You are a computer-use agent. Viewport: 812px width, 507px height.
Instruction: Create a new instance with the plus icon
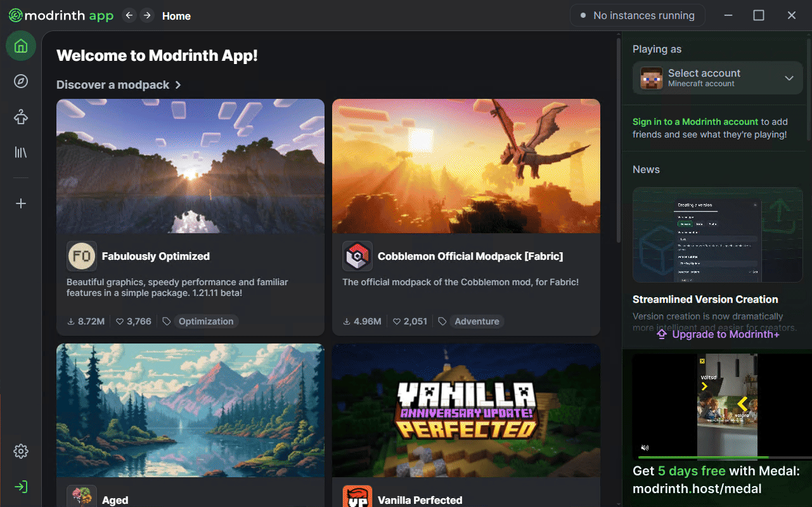pyautogui.click(x=20, y=203)
